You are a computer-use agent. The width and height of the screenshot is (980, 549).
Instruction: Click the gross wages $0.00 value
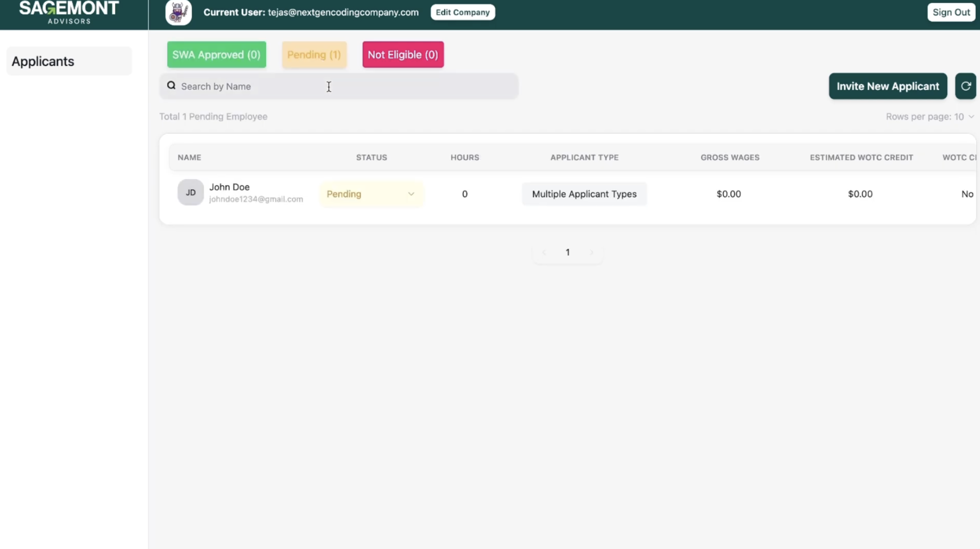tap(729, 194)
